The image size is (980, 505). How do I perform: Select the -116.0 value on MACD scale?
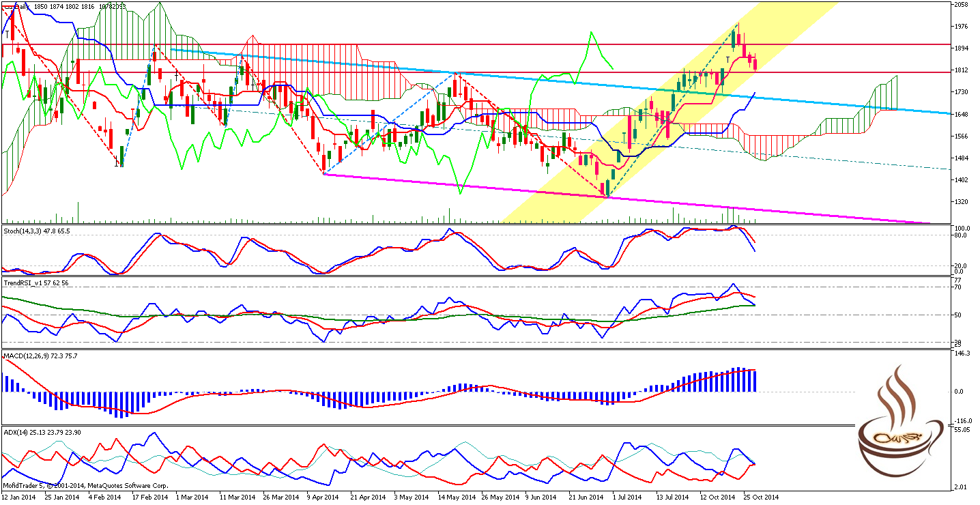tap(963, 420)
